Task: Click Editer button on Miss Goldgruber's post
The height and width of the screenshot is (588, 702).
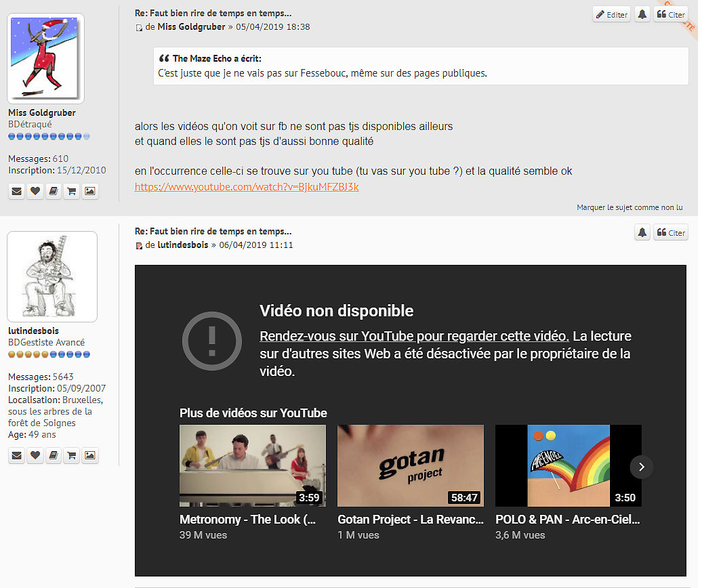Action: [x=611, y=15]
